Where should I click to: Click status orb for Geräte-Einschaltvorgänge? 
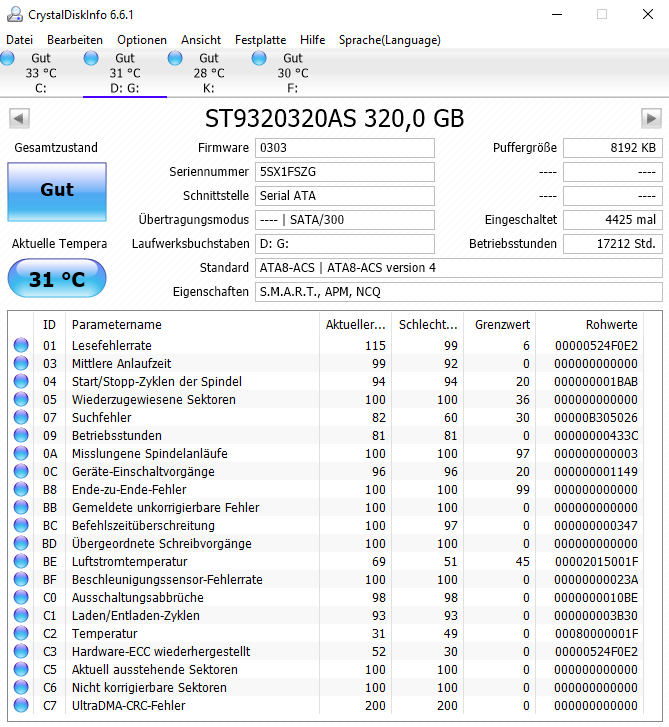pos(21,472)
